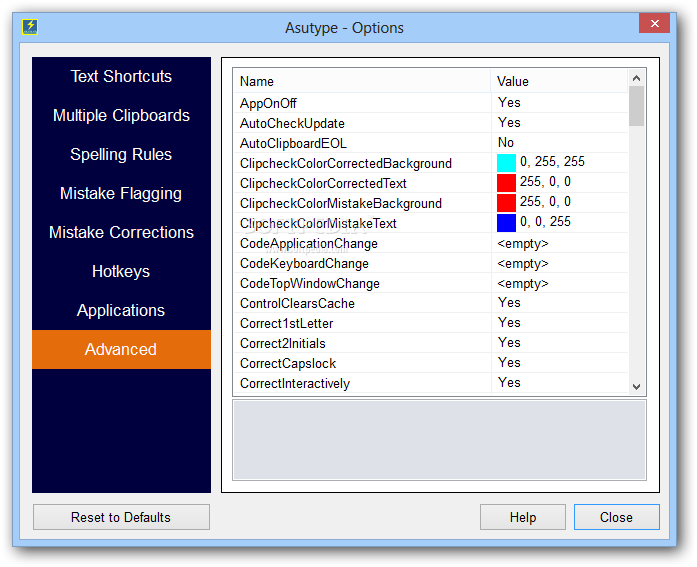Select the CodeTopWindowChange row
697x567 pixels.
(431, 283)
